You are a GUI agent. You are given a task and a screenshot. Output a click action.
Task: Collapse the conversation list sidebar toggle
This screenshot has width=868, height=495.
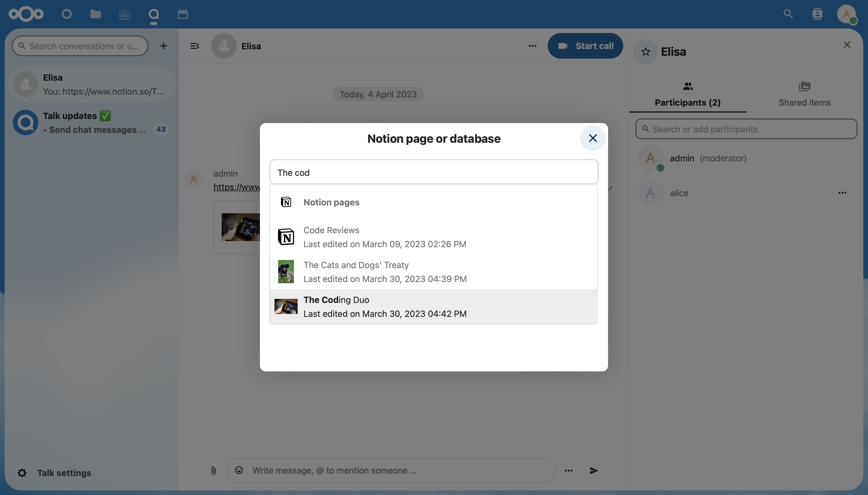click(x=195, y=46)
